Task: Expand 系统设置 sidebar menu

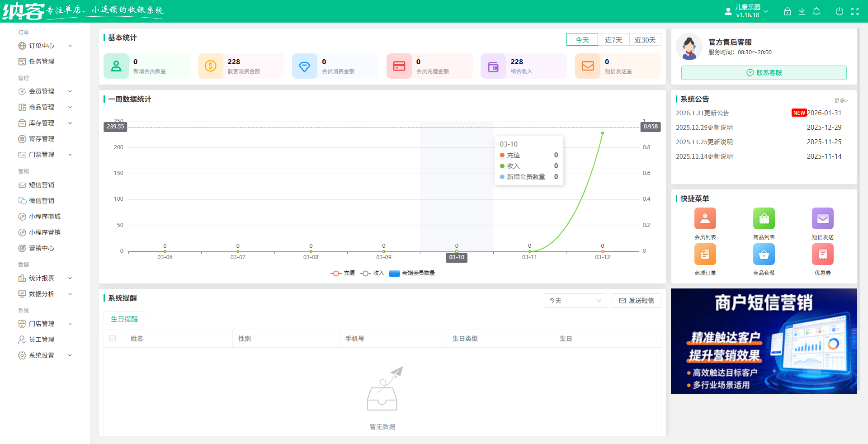Action: [x=45, y=355]
